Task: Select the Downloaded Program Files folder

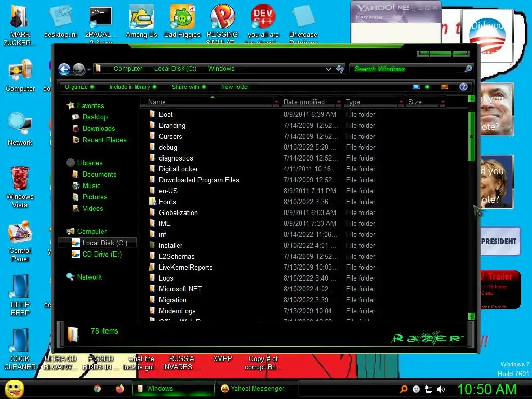Action: (199, 180)
